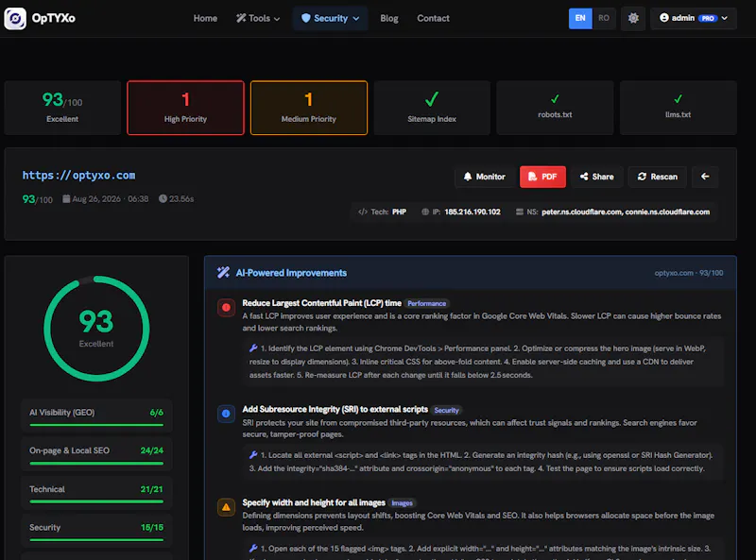The width and height of the screenshot is (756, 560).
Task: Select the IP address 185.216.190.102
Action: (472, 212)
